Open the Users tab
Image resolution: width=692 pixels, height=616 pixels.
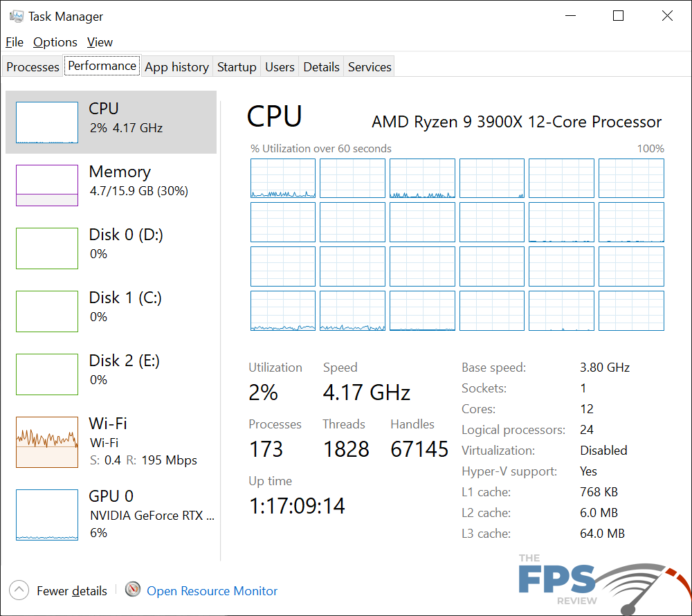click(280, 66)
